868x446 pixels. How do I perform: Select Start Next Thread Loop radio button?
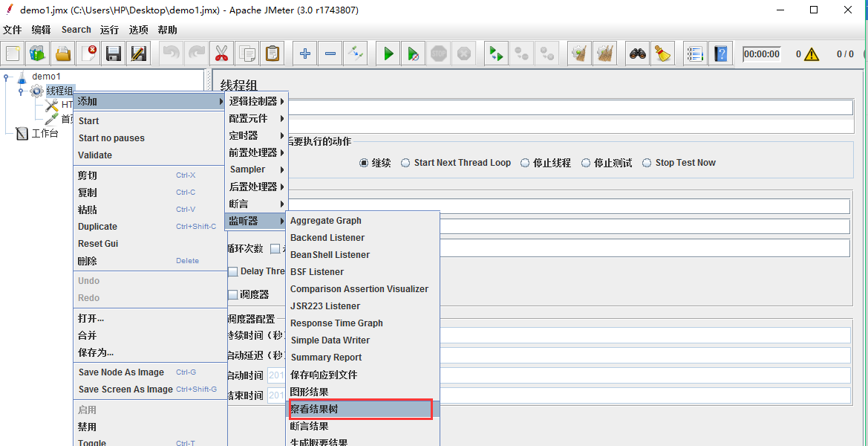click(405, 163)
